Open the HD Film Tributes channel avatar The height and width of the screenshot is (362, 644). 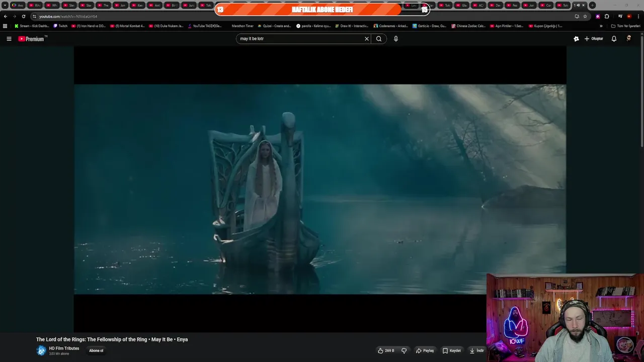pyautogui.click(x=41, y=350)
